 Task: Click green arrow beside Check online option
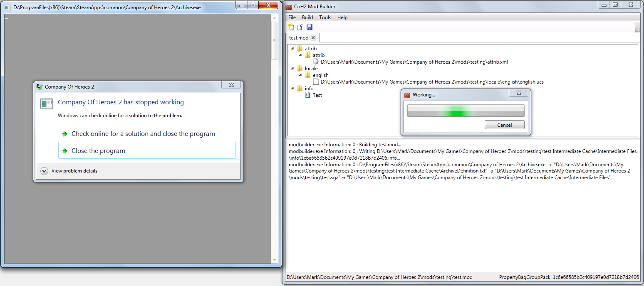[x=64, y=134]
